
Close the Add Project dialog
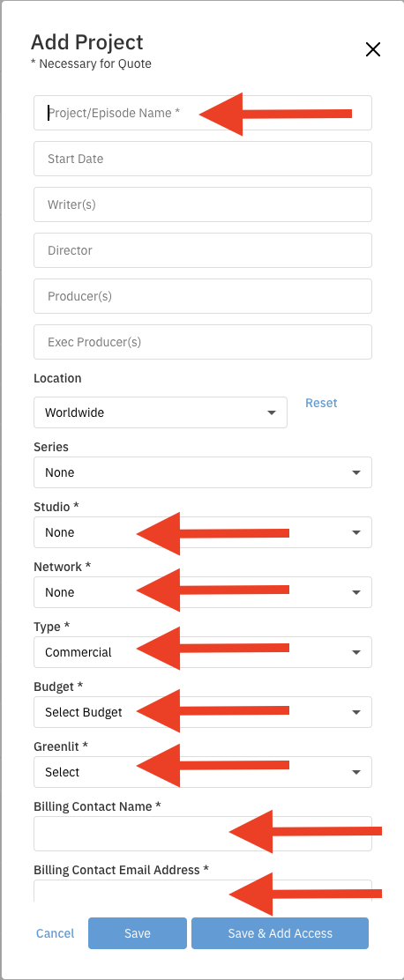coord(373,49)
